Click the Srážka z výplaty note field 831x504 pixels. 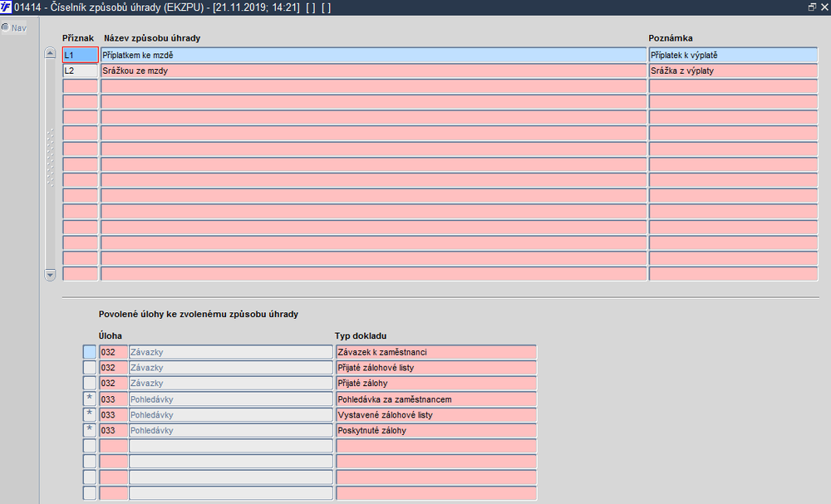click(734, 71)
